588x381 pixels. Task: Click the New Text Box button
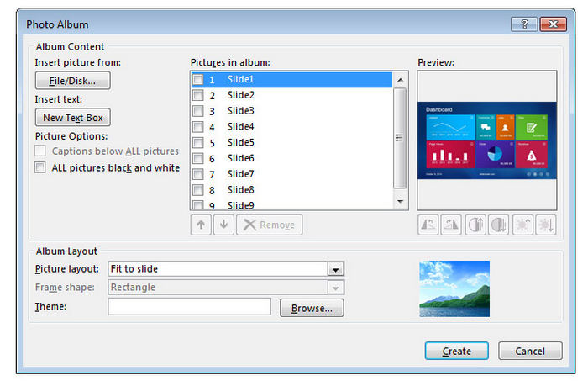pos(73,119)
